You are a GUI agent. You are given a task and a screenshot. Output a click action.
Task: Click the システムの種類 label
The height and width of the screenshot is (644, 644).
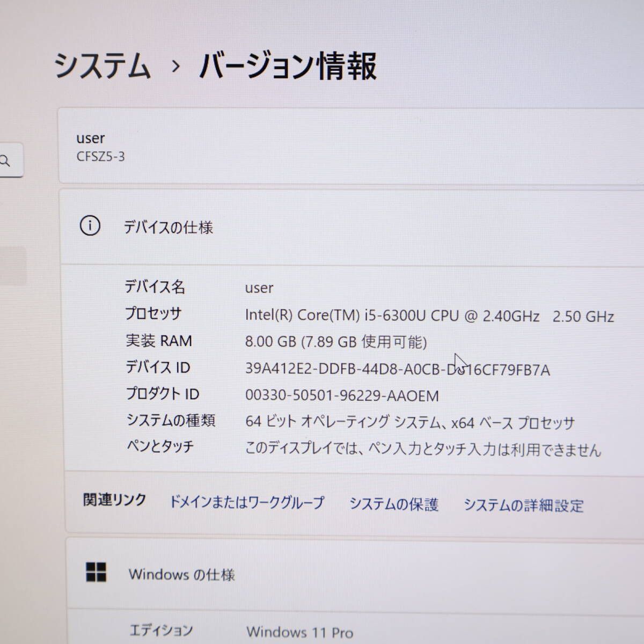171,420
